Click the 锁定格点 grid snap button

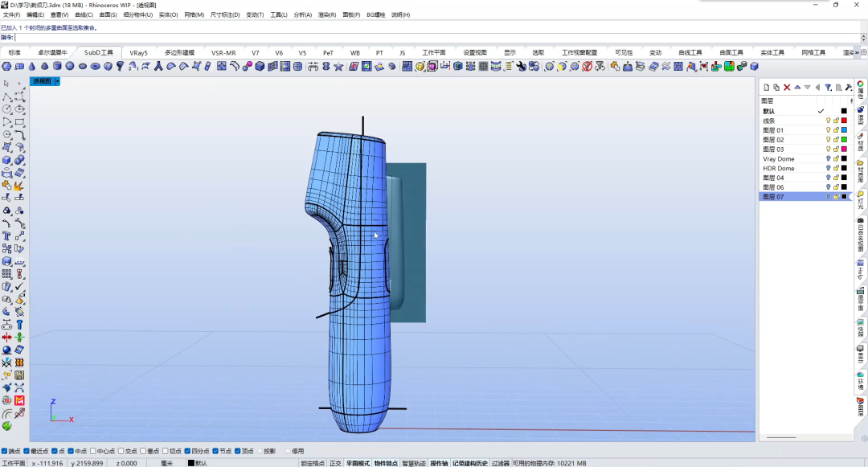click(x=313, y=463)
